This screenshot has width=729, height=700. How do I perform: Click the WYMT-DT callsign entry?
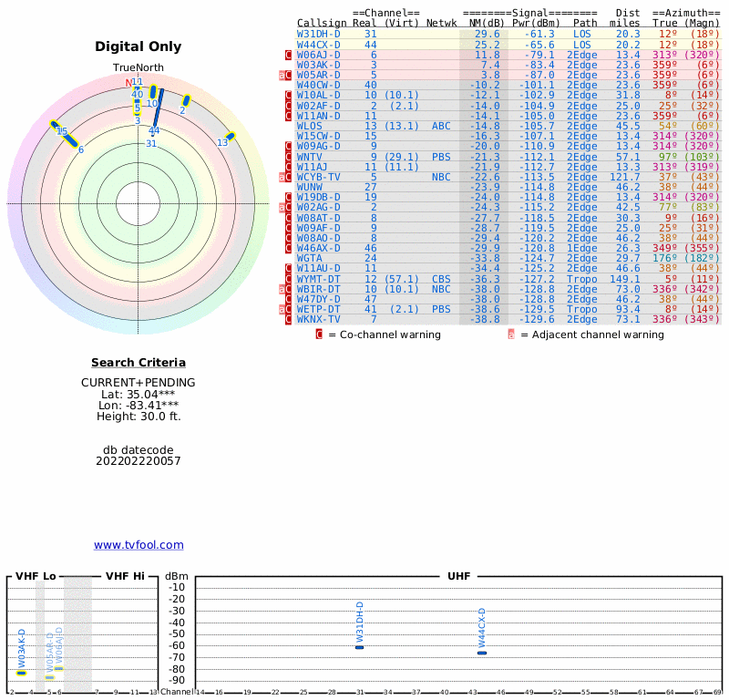[318, 279]
